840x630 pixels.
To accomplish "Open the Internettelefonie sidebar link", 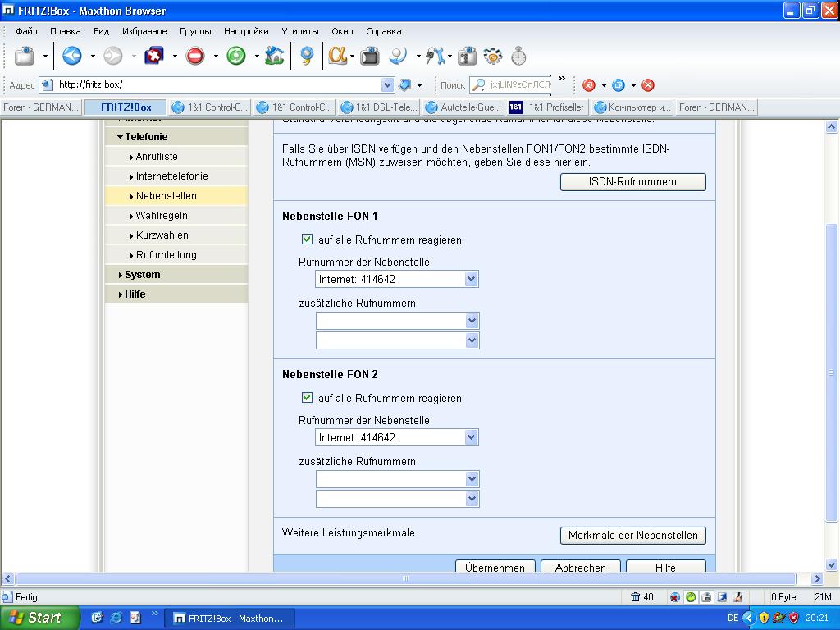I will 171,176.
